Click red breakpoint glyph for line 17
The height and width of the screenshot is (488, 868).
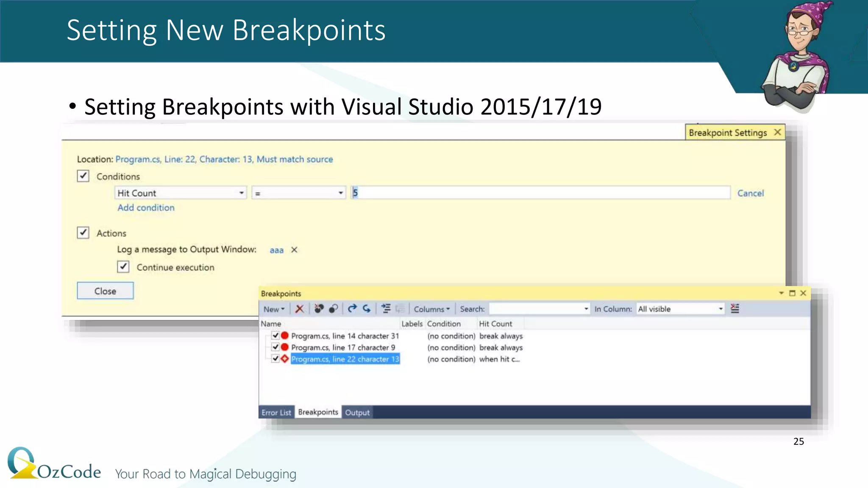[x=285, y=347]
